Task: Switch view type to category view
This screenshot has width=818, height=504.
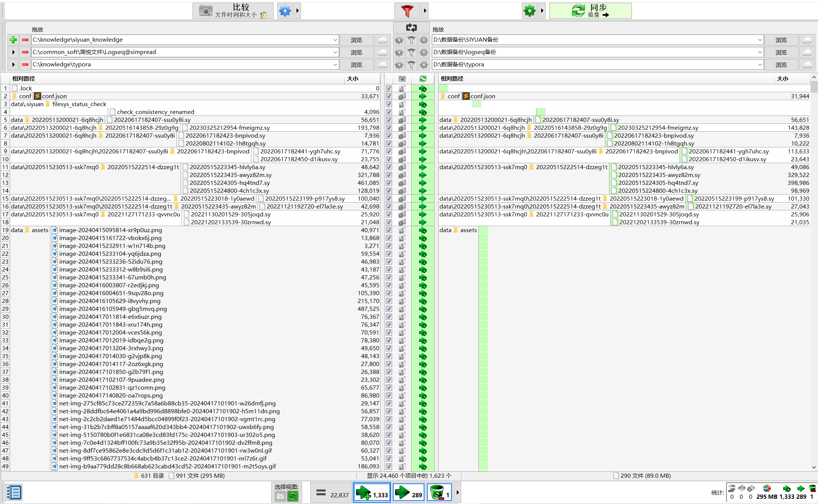Action: click(x=280, y=496)
